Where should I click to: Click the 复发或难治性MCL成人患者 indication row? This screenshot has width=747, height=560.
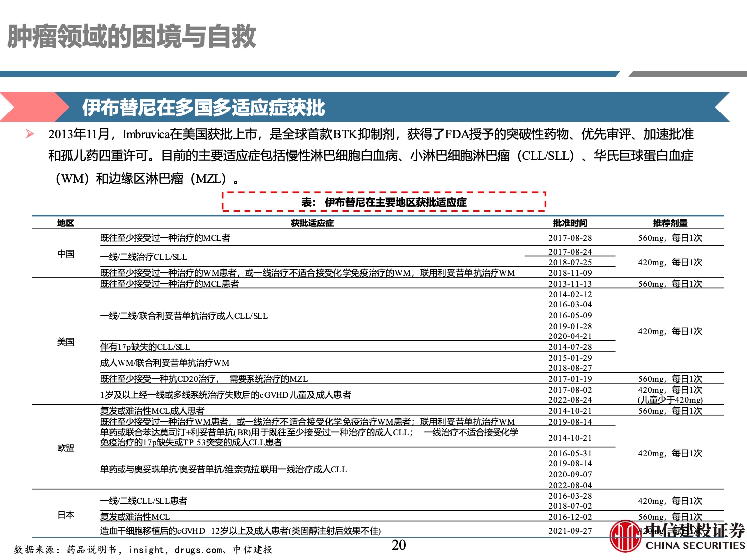(152, 411)
